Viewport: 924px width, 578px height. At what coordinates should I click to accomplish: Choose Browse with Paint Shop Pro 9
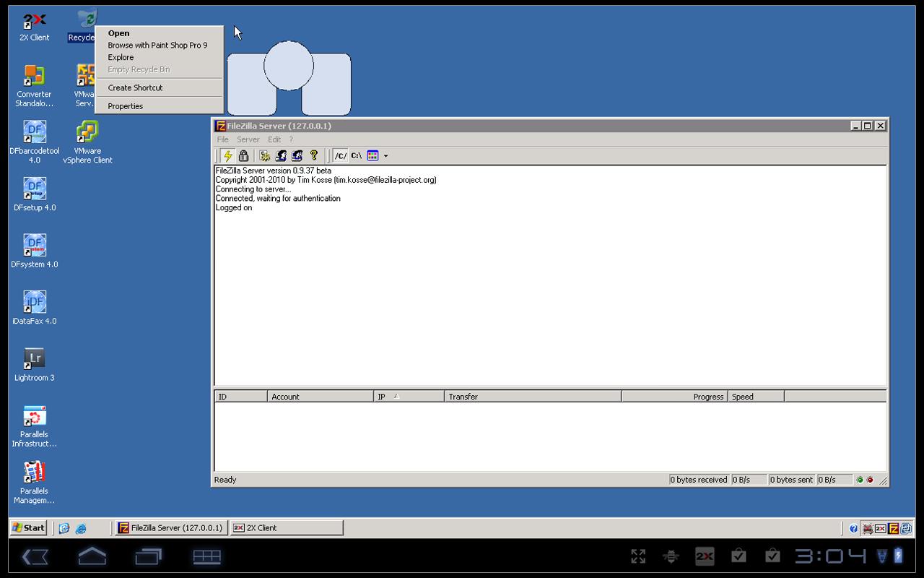click(158, 45)
